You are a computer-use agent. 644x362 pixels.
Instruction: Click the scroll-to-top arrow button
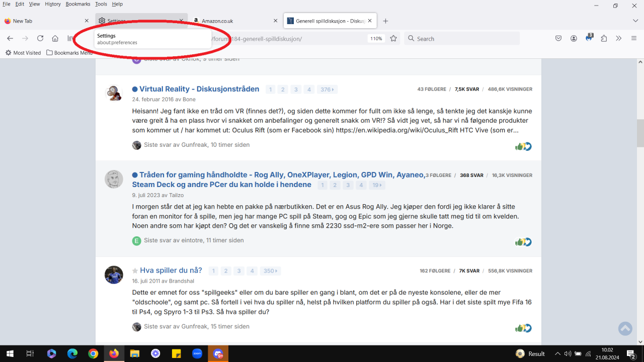(x=625, y=328)
